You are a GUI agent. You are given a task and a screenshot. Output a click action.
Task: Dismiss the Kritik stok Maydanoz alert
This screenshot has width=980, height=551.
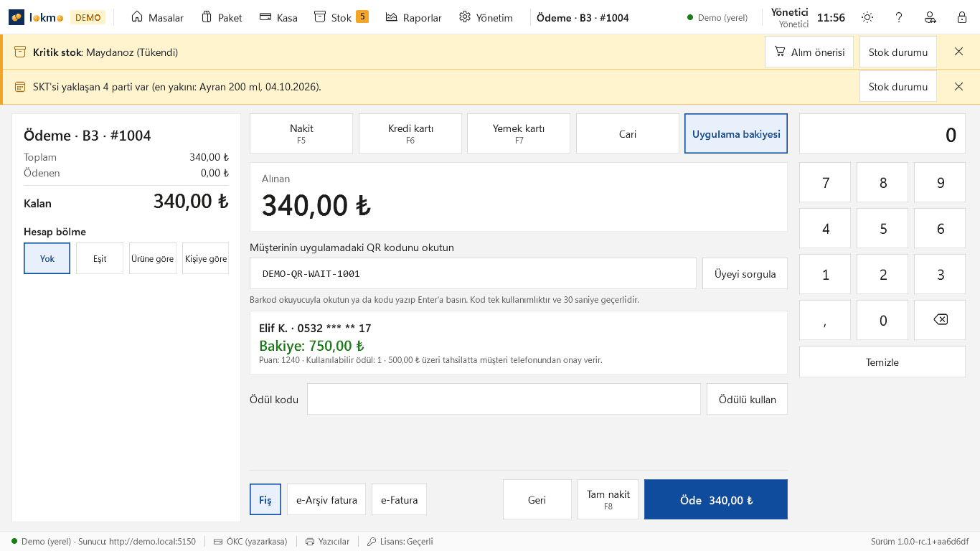coord(958,52)
